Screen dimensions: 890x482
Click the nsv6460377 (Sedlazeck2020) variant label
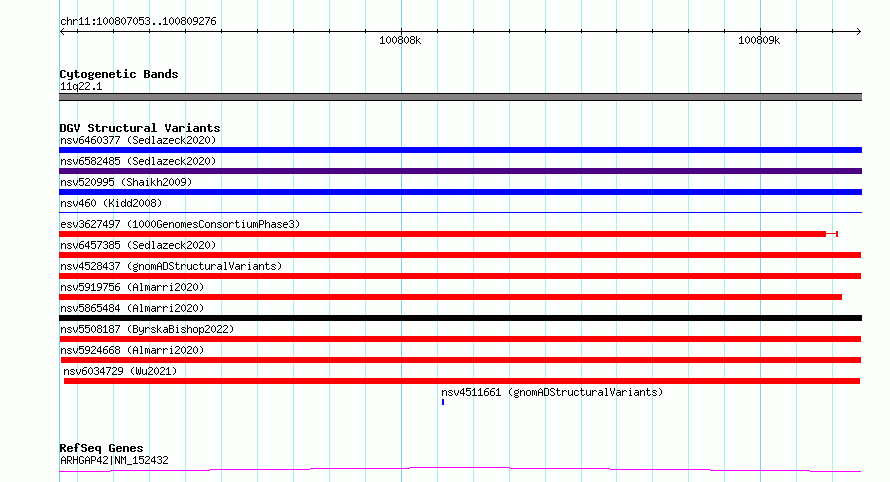click(x=138, y=140)
